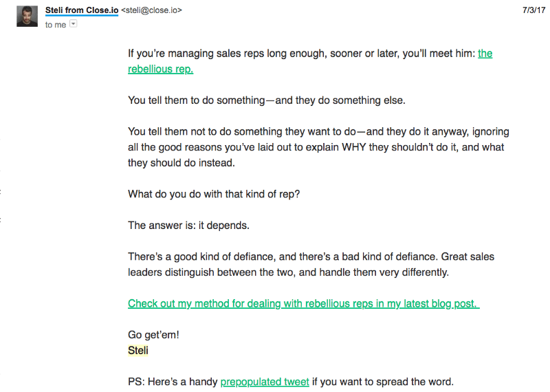The width and height of the screenshot is (550, 392).
Task: Open the "the" link ending the first line
Action: tap(485, 54)
